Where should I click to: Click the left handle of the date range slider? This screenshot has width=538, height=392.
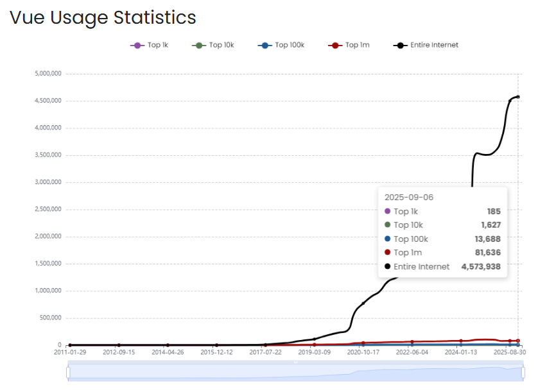(68, 372)
